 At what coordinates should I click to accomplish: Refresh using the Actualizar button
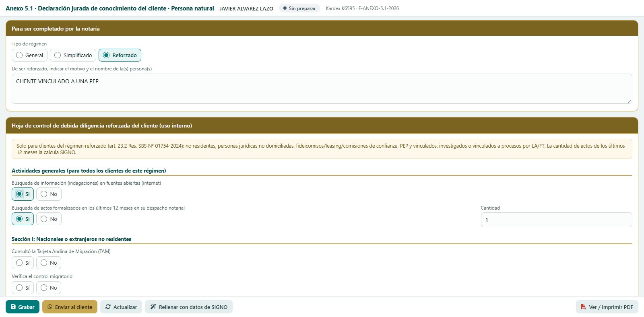121,307
